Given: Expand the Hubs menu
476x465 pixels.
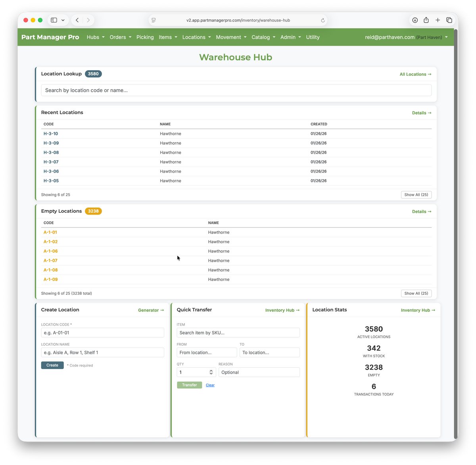Looking at the screenshot, I should click(96, 37).
